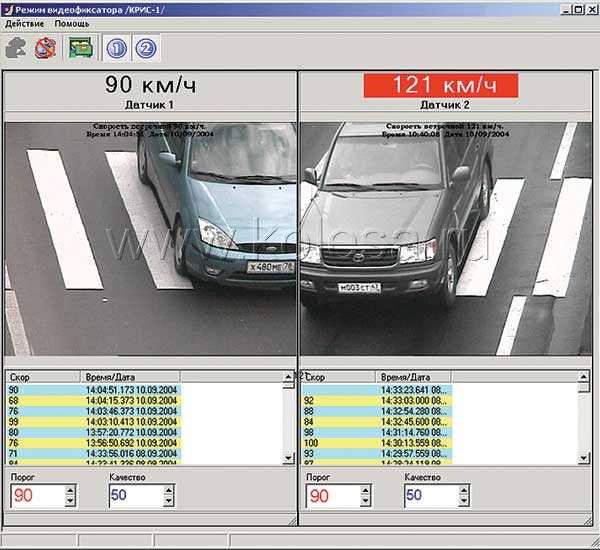600x550 pixels.
Task: Click the blue Ford camera image
Action: click(150, 240)
